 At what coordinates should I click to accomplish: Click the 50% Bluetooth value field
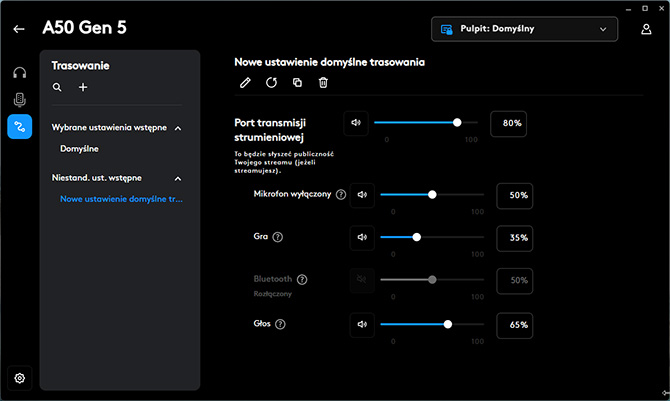click(x=514, y=281)
